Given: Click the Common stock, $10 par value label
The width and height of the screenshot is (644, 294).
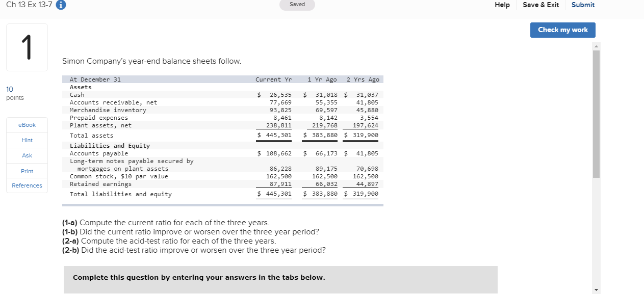Looking at the screenshot, I should pyautogui.click(x=119, y=176).
